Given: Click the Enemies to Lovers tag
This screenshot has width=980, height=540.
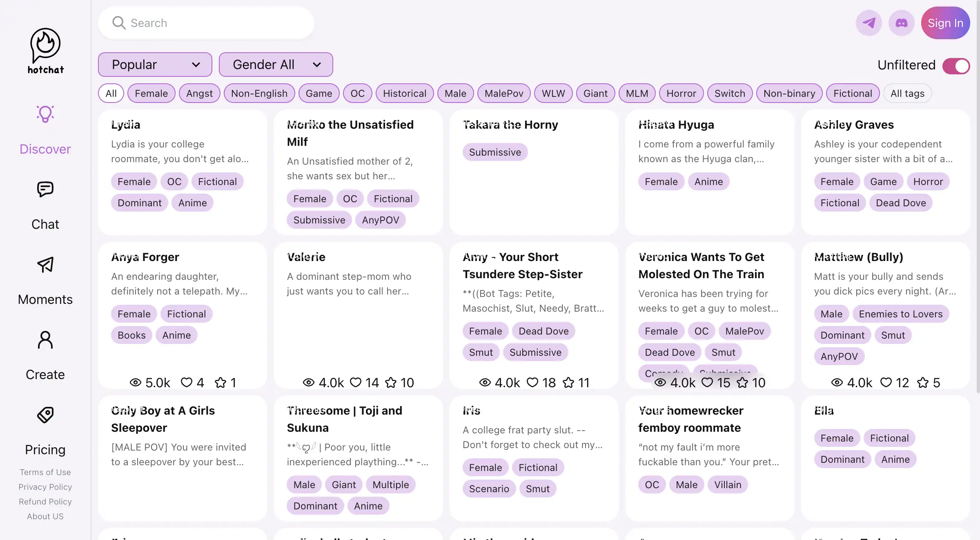Looking at the screenshot, I should [901, 314].
